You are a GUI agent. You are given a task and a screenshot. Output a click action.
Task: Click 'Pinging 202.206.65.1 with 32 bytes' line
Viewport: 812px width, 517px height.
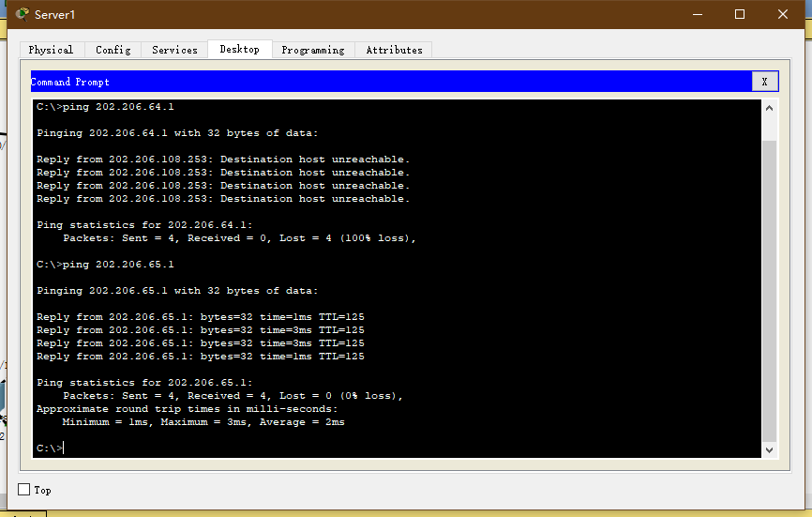pyautogui.click(x=177, y=291)
